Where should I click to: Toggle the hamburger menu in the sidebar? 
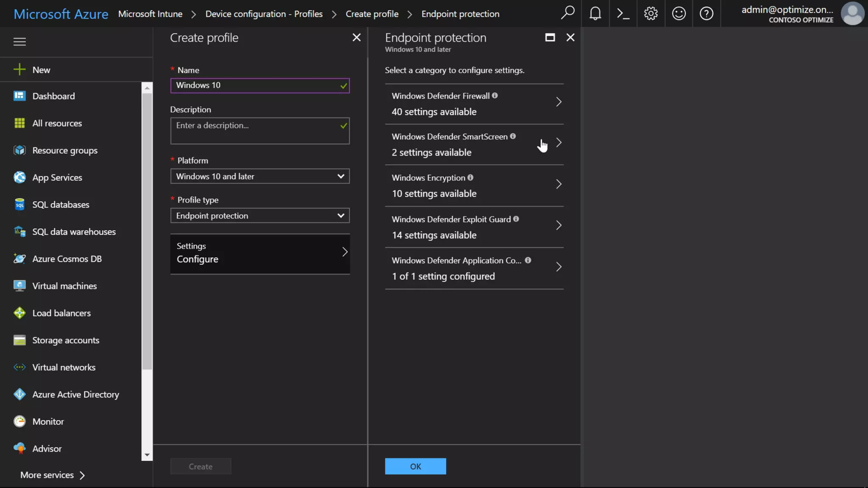(19, 42)
